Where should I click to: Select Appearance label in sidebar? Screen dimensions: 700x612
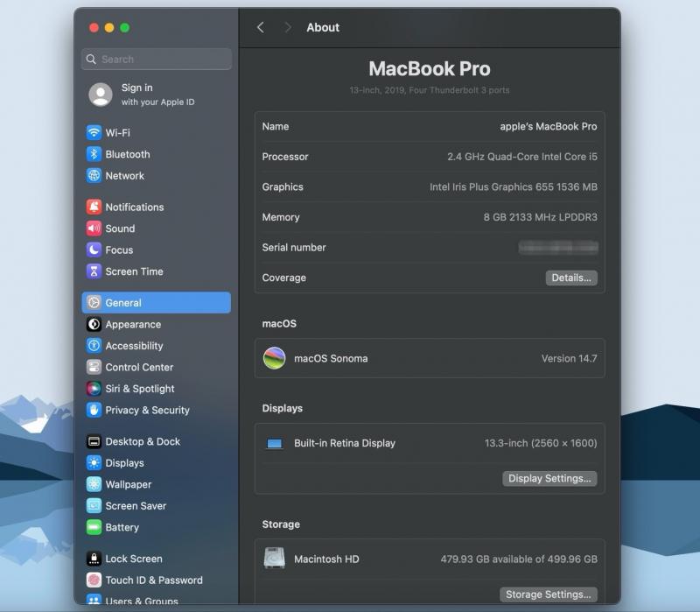click(x=133, y=324)
